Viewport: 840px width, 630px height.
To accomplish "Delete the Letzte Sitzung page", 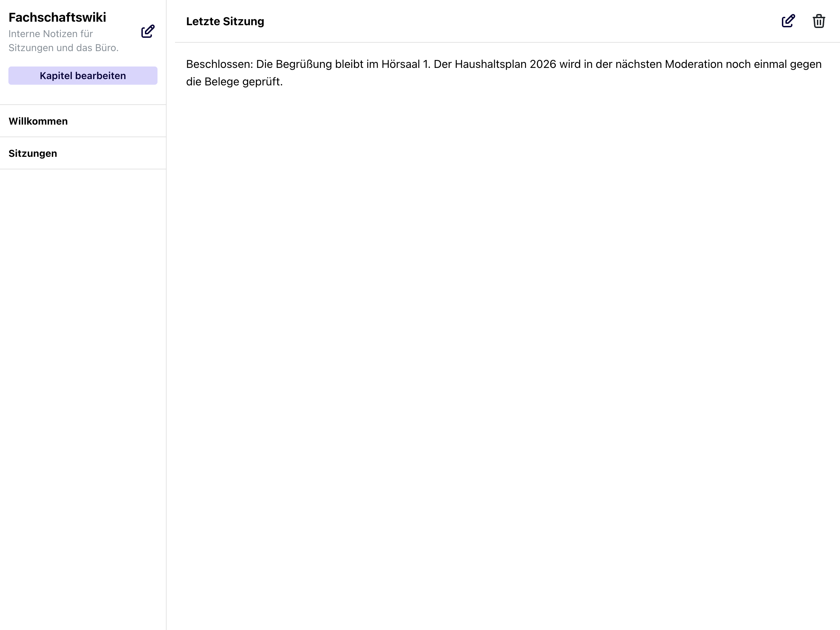I will click(819, 21).
